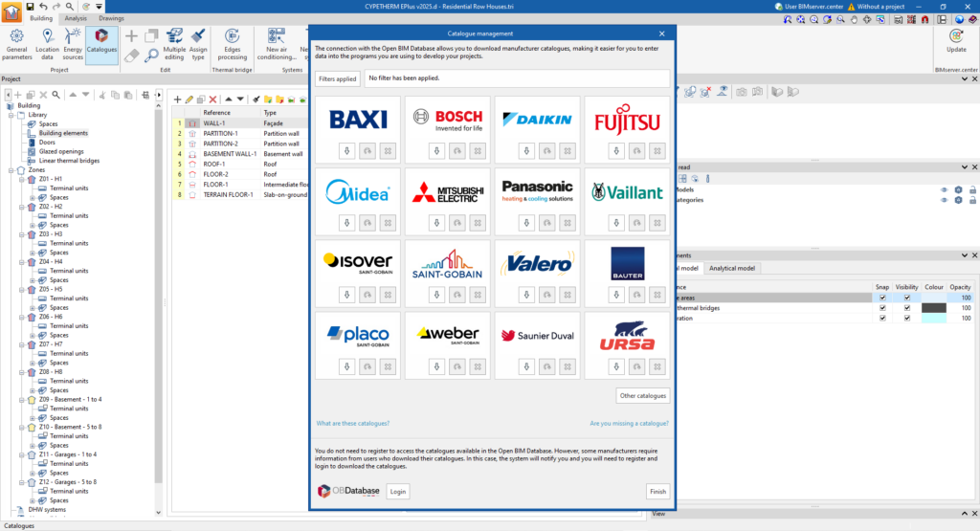980x531 pixels.
Task: Uncheck Snap for thermal bridges row
Action: click(882, 308)
